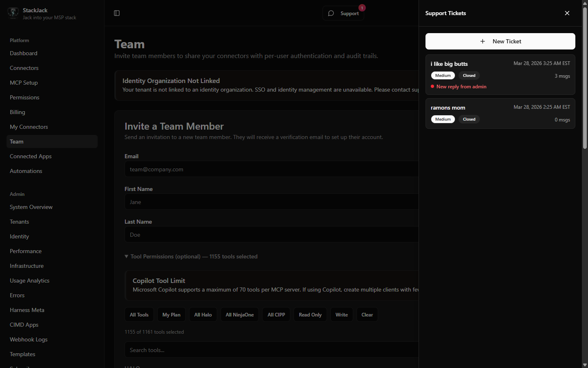Viewport: 588px width, 368px height.
Task: Toggle the sidebar collapse icon
Action: point(117,13)
